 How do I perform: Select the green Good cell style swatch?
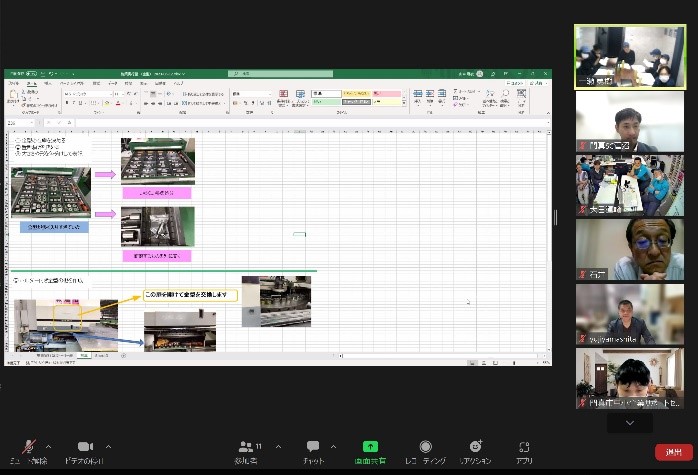pos(326,102)
